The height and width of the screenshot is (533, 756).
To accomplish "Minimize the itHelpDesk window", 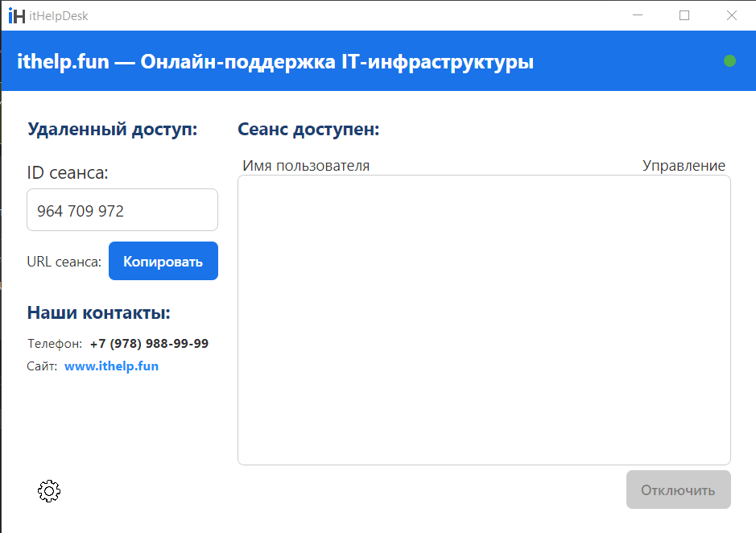I will point(638,15).
